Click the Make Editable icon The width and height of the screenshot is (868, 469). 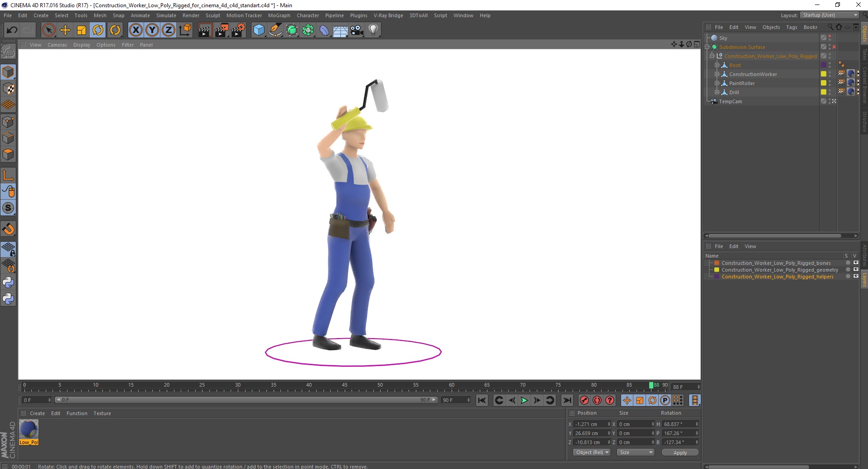(8, 52)
